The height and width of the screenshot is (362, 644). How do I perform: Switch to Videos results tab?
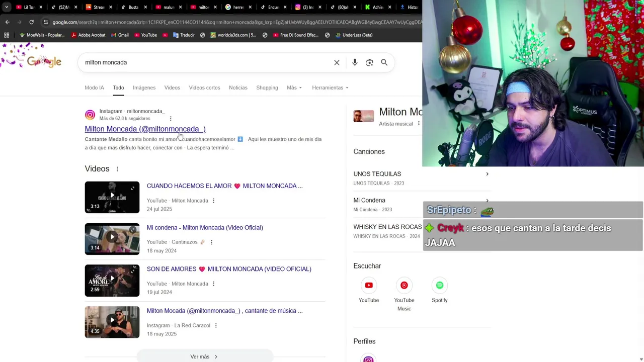coord(172,87)
